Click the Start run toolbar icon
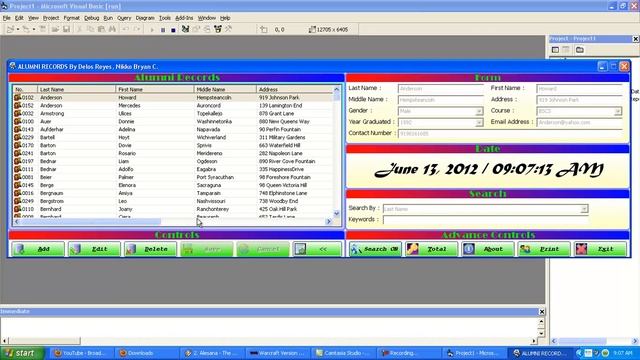Screen dimensions: 640x360 152,29
